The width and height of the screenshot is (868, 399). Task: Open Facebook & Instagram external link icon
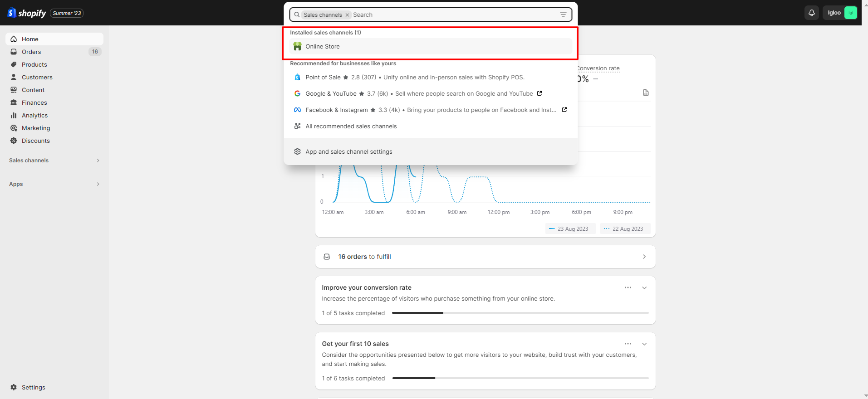pyautogui.click(x=564, y=110)
